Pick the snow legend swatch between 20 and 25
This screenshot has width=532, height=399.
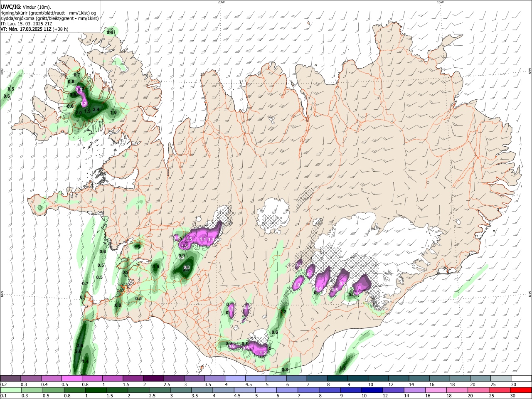[x=480, y=379]
